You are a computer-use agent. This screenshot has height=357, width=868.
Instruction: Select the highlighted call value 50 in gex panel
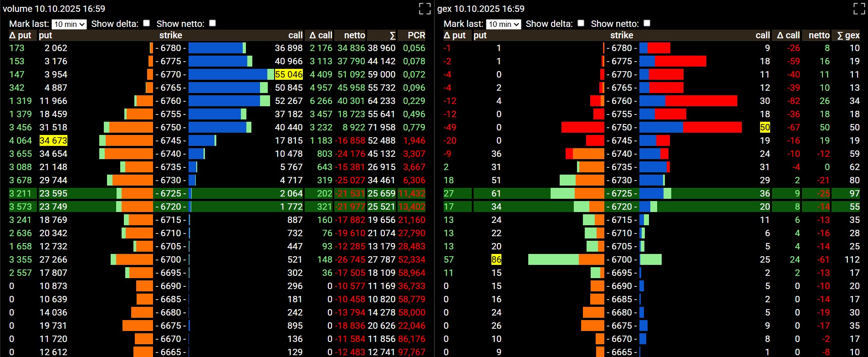[765, 127]
